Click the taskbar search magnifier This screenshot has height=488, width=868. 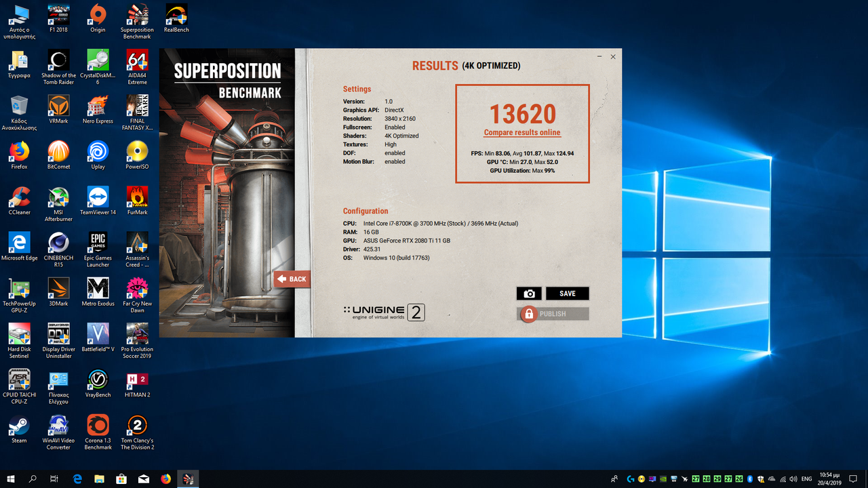point(33,479)
